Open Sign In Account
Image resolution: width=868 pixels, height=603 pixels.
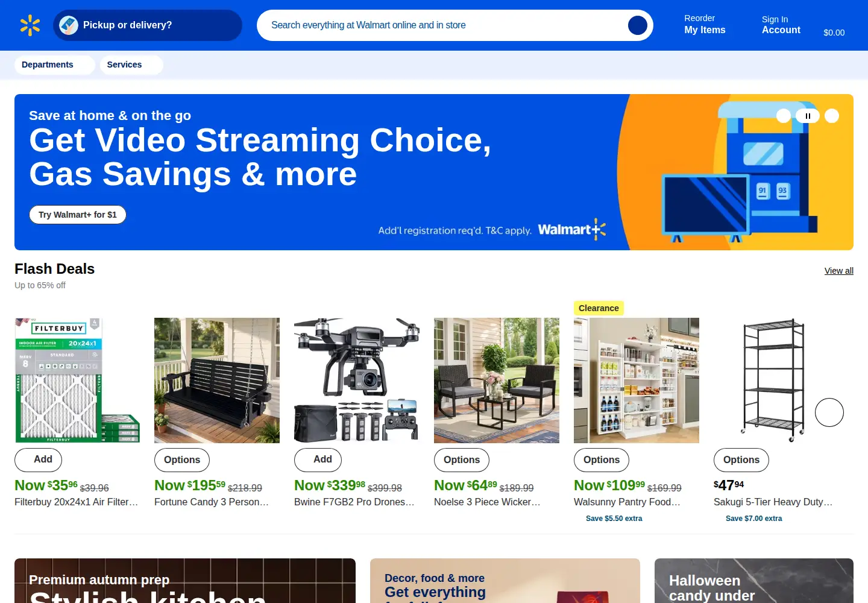point(781,25)
